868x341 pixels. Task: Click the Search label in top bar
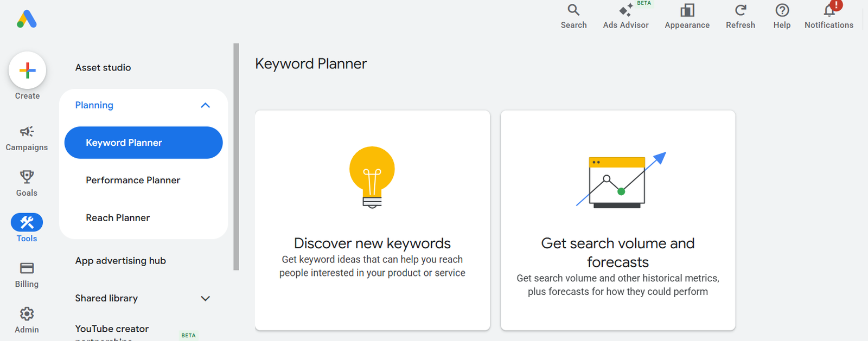click(x=573, y=25)
